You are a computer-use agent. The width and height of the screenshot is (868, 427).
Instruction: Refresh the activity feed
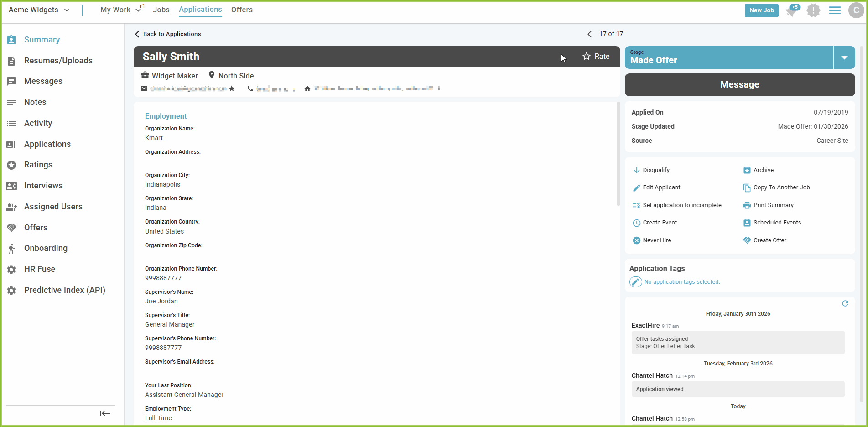click(x=845, y=303)
